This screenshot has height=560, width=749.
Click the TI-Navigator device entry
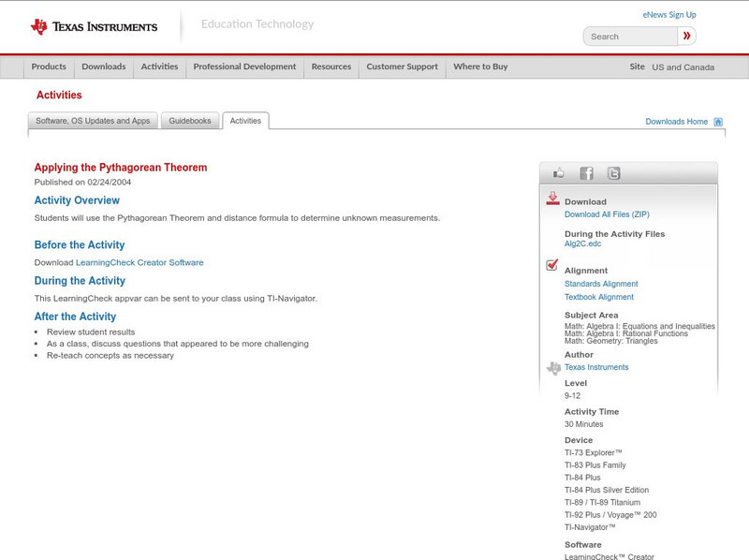[590, 527]
